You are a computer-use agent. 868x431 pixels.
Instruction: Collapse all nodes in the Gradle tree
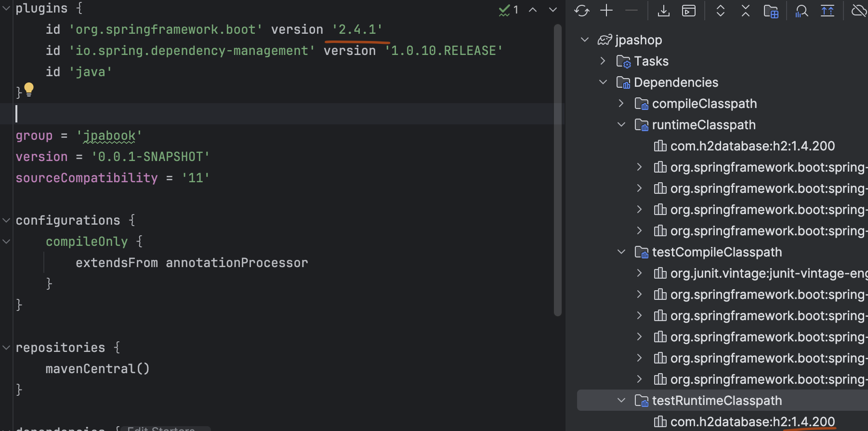coord(746,11)
